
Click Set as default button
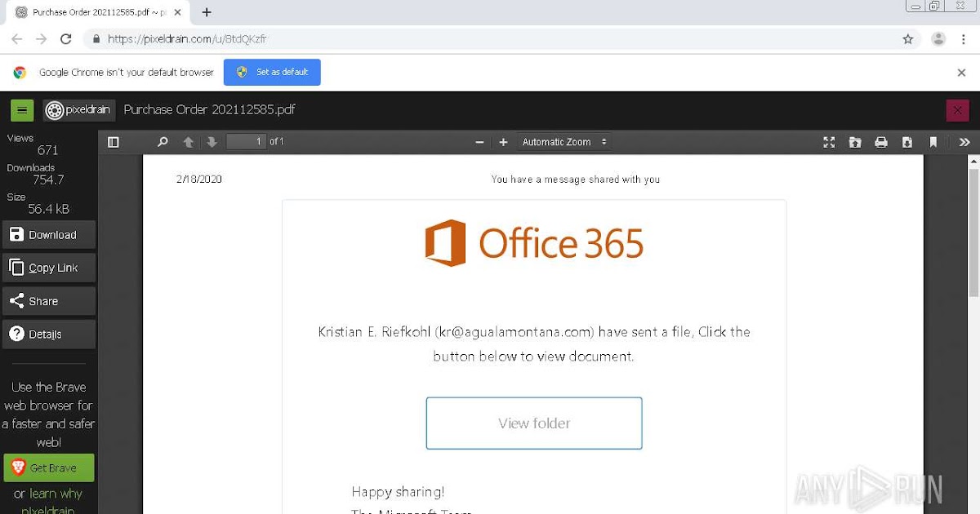point(272,72)
